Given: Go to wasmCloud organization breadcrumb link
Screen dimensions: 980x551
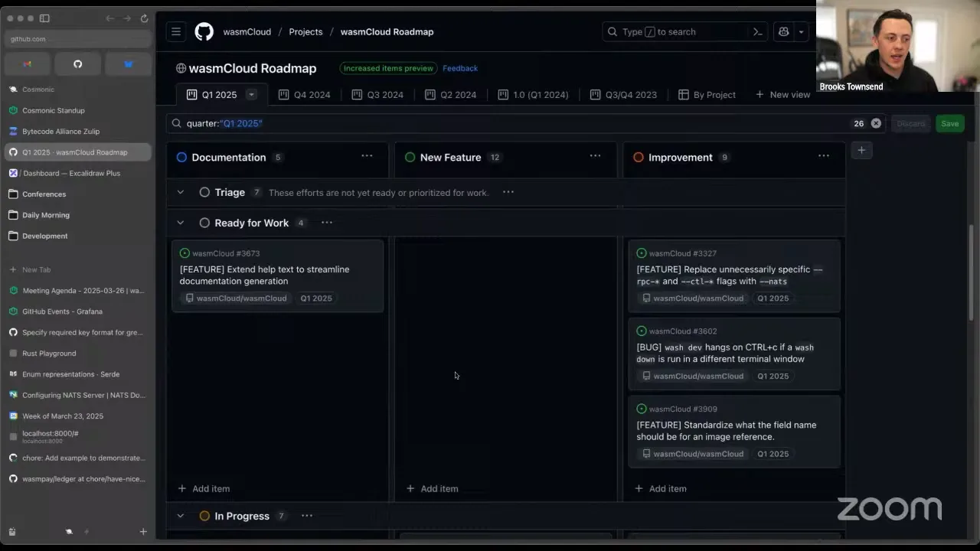Looking at the screenshot, I should [247, 31].
